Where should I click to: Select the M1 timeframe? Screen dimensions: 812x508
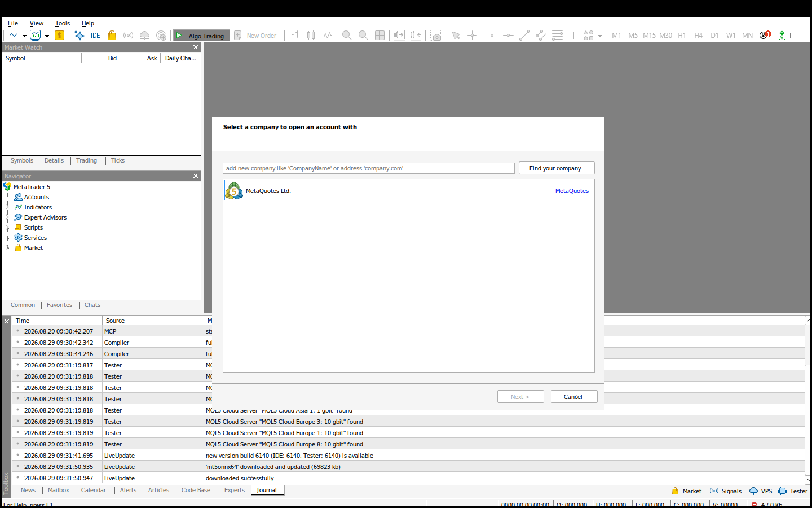tap(616, 35)
